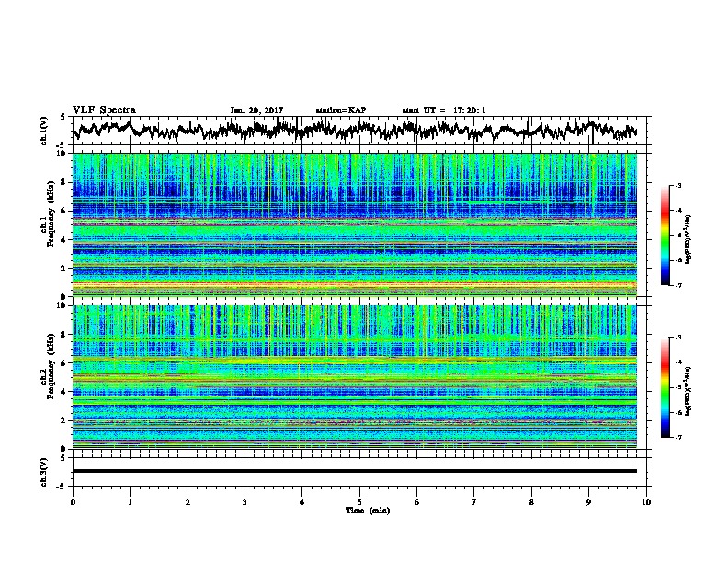728x563 pixels.
Task: Click the "10" frequency tick of ch.1 spectrogram
Action: click(63, 154)
